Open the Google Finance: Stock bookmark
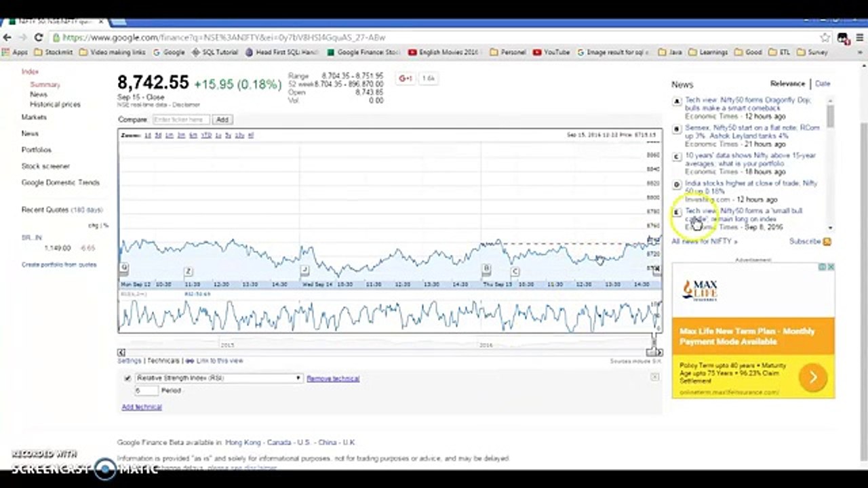 point(364,52)
